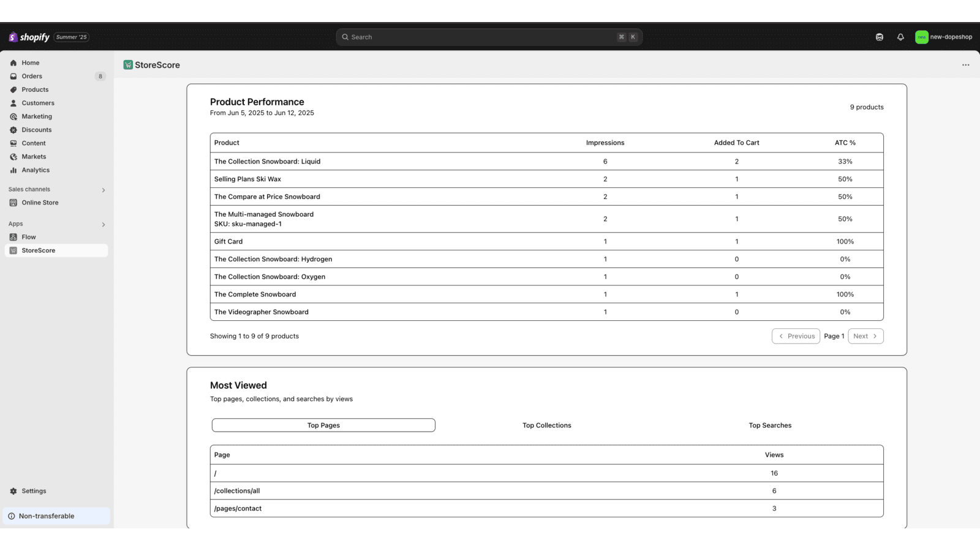Click the Views column header

pos(774,455)
